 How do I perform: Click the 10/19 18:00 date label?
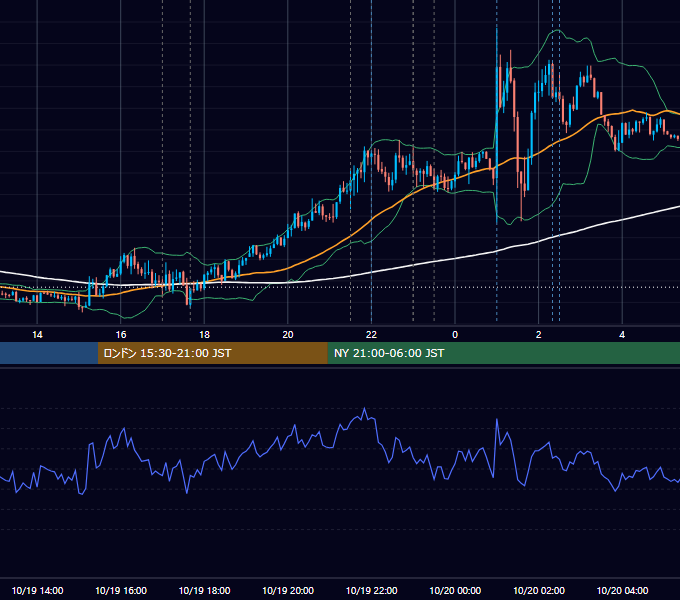pos(204,590)
